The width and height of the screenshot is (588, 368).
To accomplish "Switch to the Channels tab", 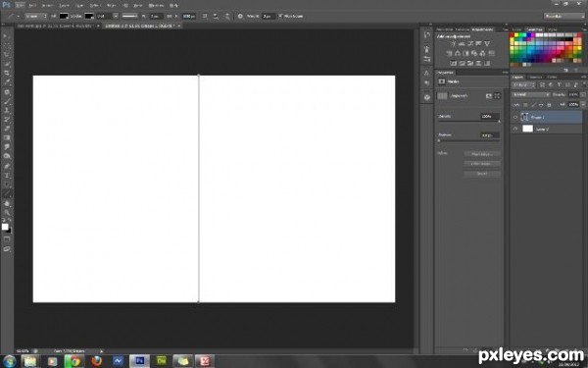I will click(535, 77).
